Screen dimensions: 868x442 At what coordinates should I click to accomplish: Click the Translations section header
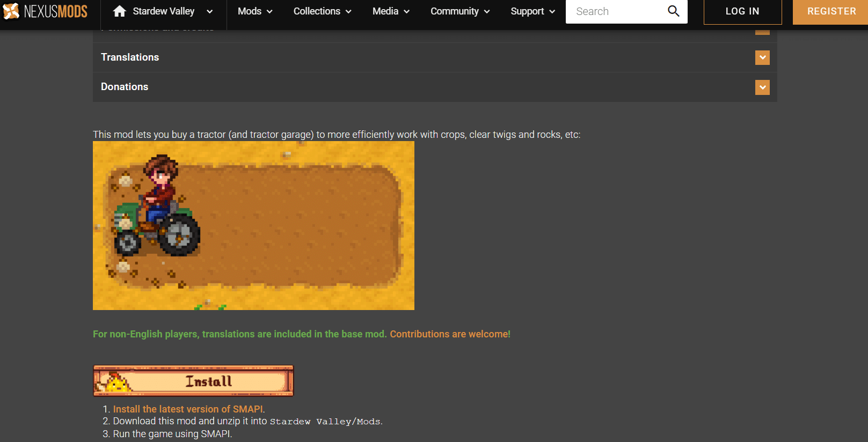pyautogui.click(x=130, y=57)
